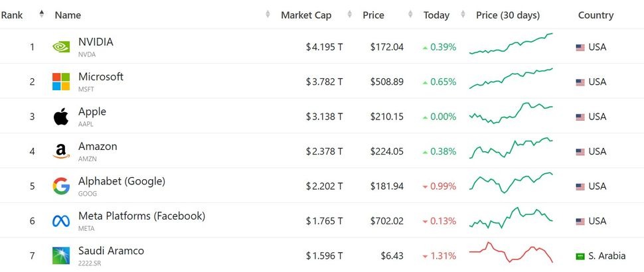Open the NVIDIA company link

pos(96,42)
